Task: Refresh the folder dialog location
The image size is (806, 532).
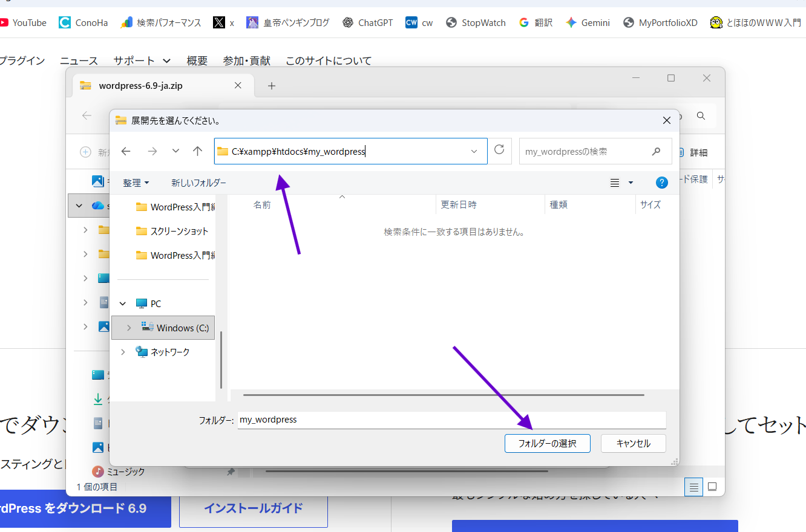Action: (499, 150)
